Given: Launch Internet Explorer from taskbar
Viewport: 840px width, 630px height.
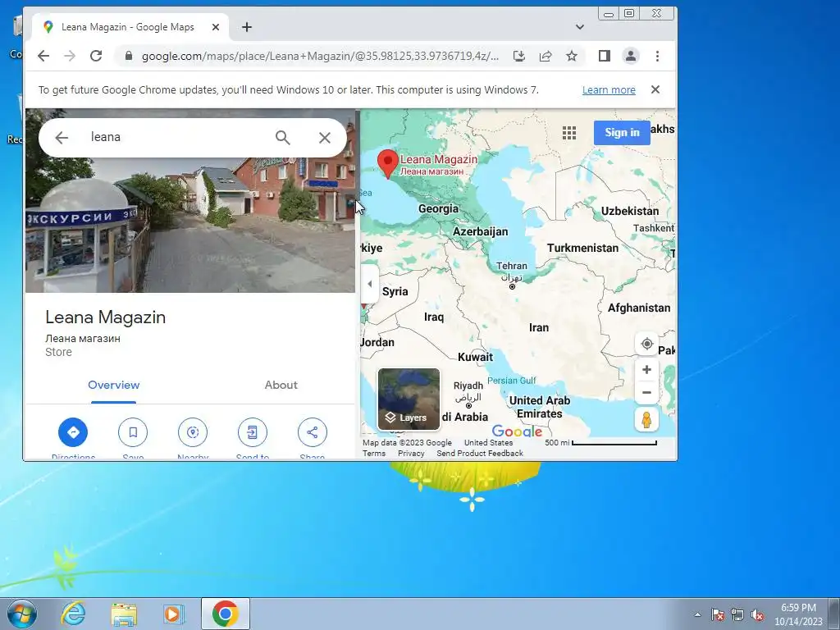Looking at the screenshot, I should pyautogui.click(x=73, y=614).
